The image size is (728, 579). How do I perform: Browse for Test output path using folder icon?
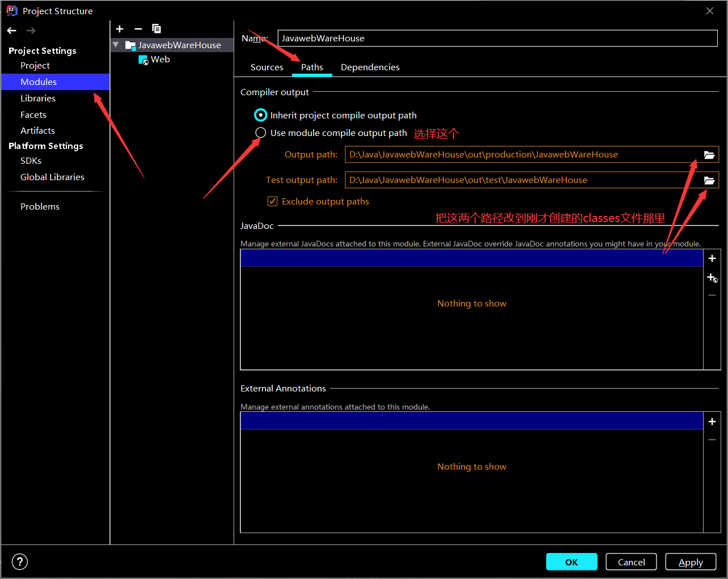[x=709, y=180]
